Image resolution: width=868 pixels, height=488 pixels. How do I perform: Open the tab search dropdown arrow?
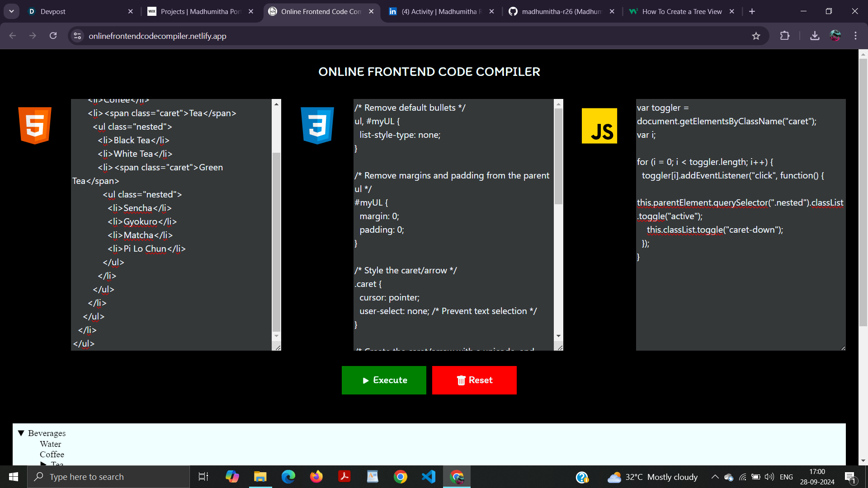click(x=11, y=11)
